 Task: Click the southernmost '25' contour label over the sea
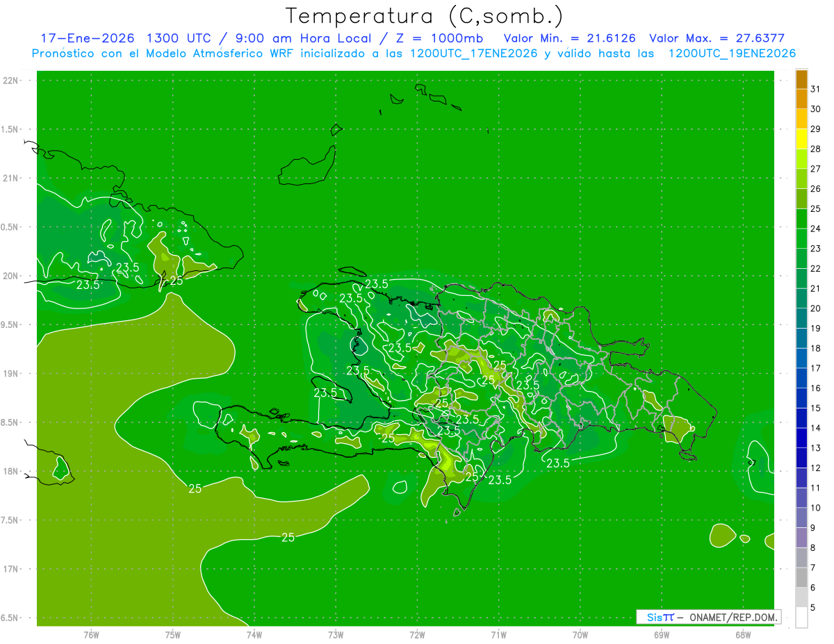[288, 537]
